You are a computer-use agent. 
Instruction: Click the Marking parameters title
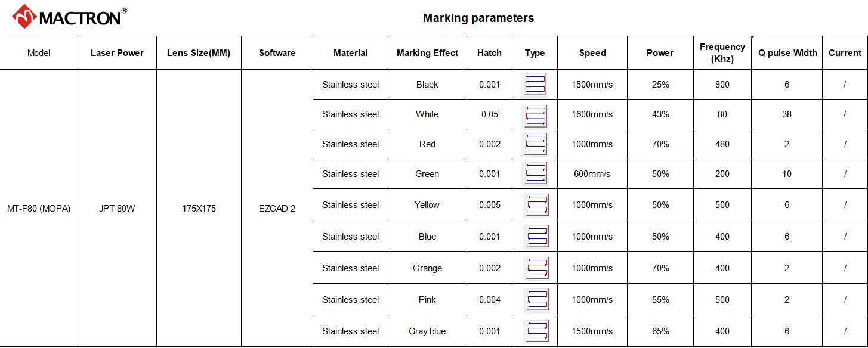(x=478, y=18)
